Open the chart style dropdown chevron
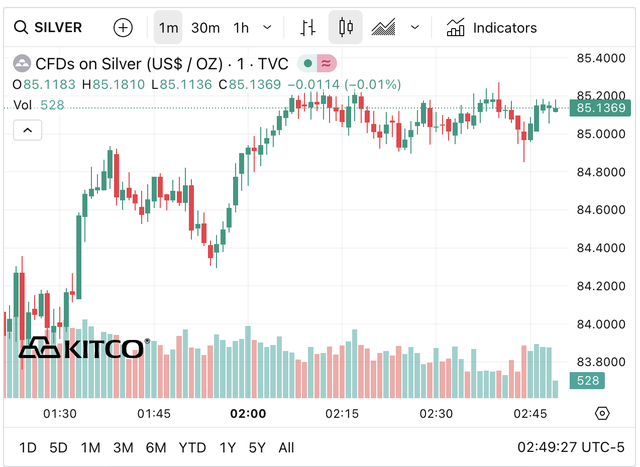The height and width of the screenshot is (467, 640). click(414, 27)
